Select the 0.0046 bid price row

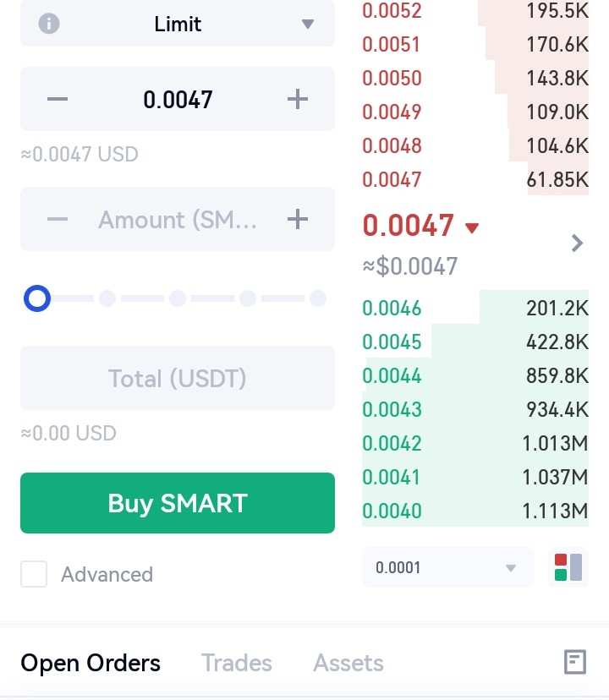point(475,308)
